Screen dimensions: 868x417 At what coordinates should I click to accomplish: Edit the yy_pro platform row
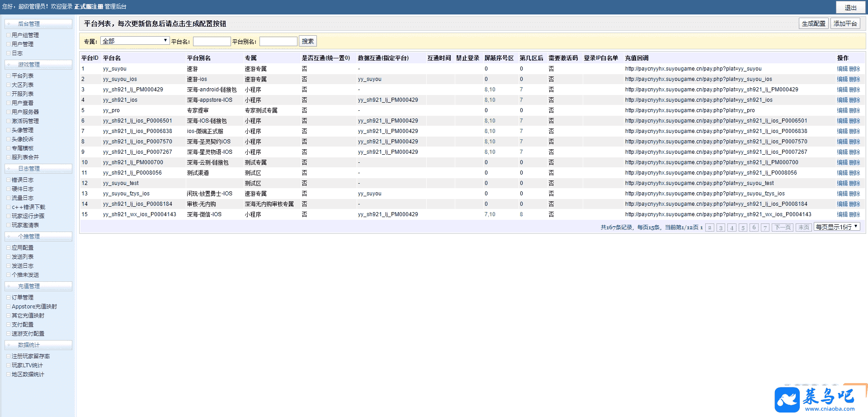click(842, 110)
